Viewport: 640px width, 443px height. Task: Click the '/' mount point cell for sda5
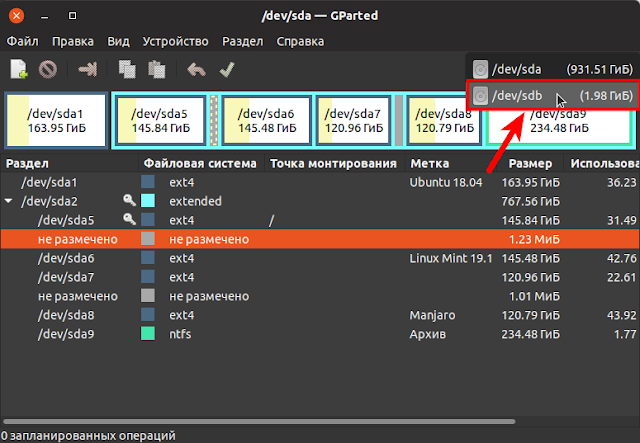point(271,220)
